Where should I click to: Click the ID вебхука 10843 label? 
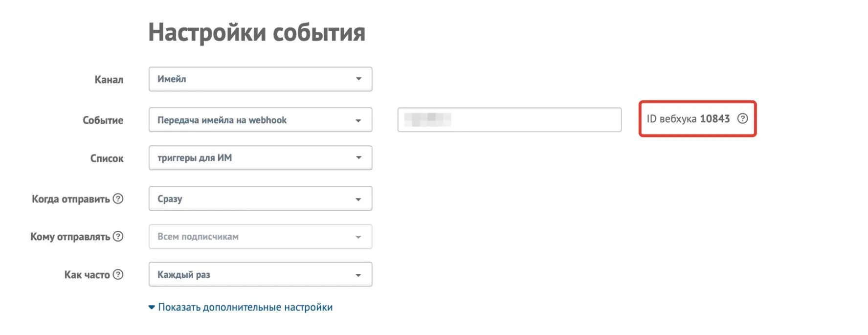688,119
